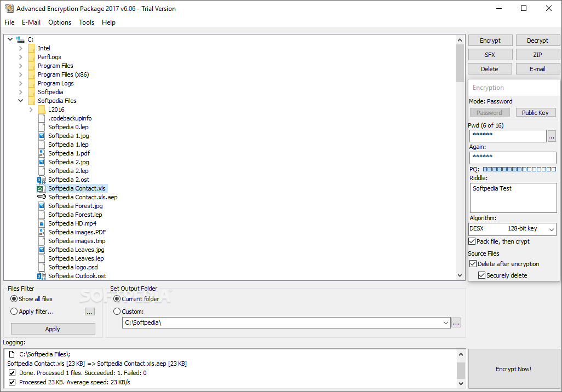
Task: Select the Apply filter radio button
Action: click(x=14, y=312)
